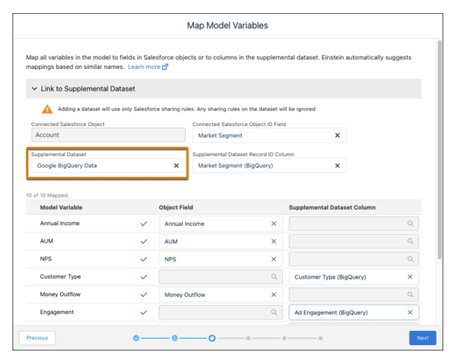Open supplemental column lookup for Annual Income
This screenshot has width=463, height=363.
click(354, 224)
